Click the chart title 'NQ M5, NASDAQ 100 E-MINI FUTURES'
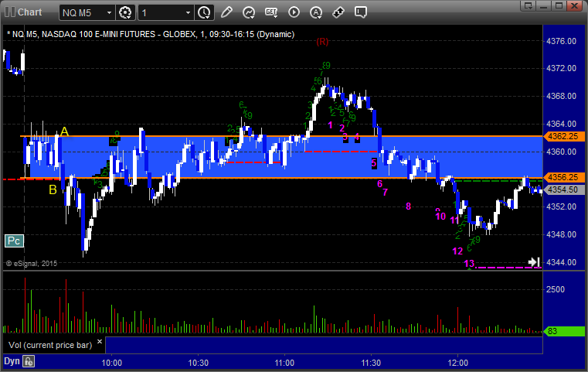 [83, 34]
